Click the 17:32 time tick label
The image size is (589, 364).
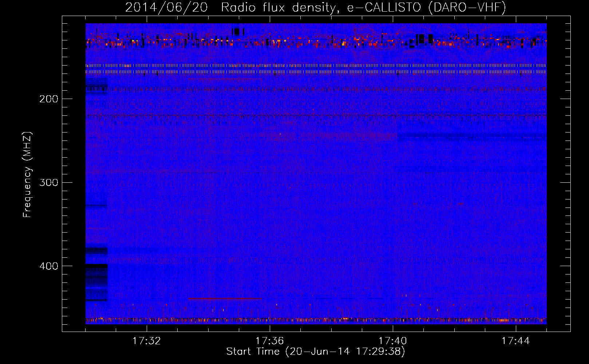pos(146,341)
